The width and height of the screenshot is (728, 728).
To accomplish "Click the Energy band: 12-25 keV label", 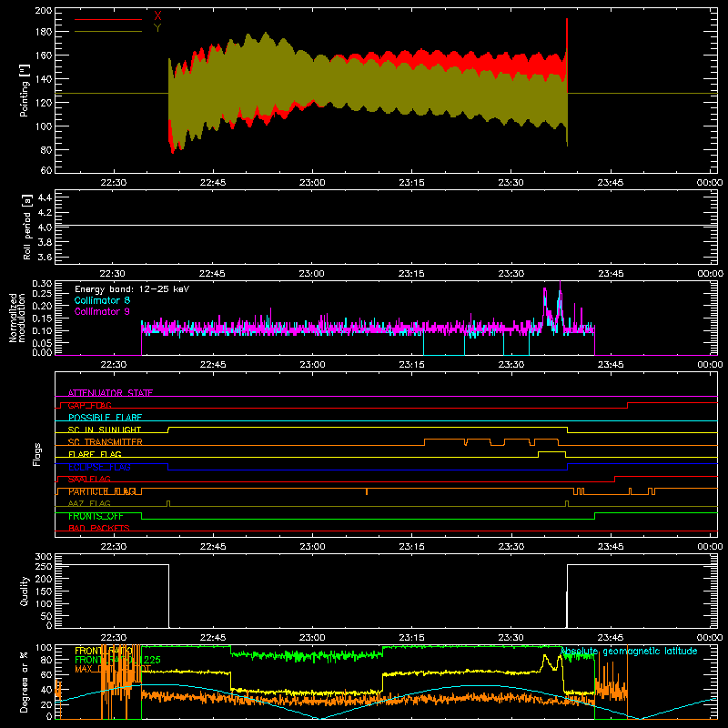I will click(x=132, y=289).
